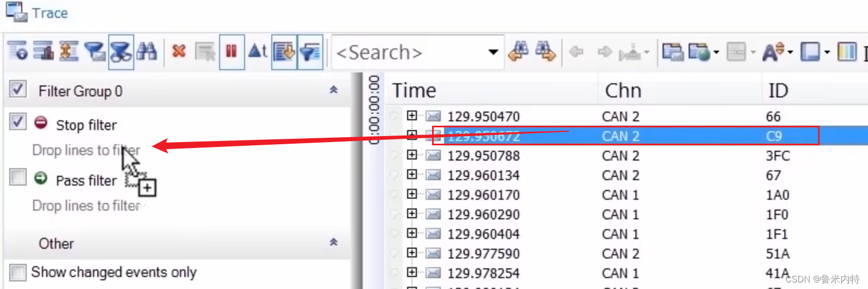
Task: Click message envelope icon of row 129.960170
Action: [433, 194]
